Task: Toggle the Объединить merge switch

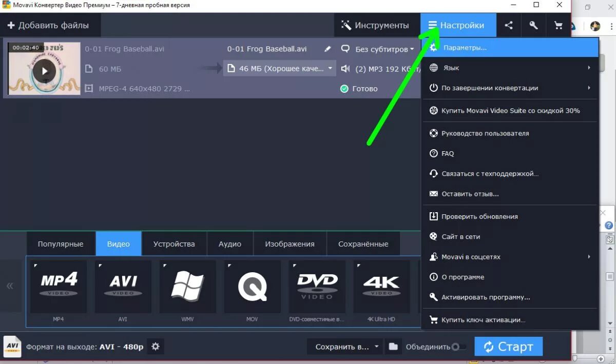Action: click(x=458, y=347)
